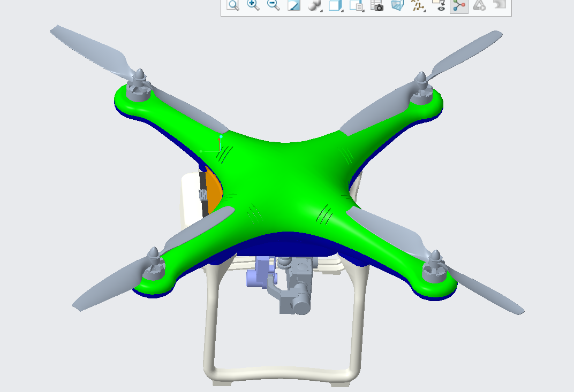Toggle the Perspective View box icon
The width and height of the screenshot is (574, 392).
(397, 5)
